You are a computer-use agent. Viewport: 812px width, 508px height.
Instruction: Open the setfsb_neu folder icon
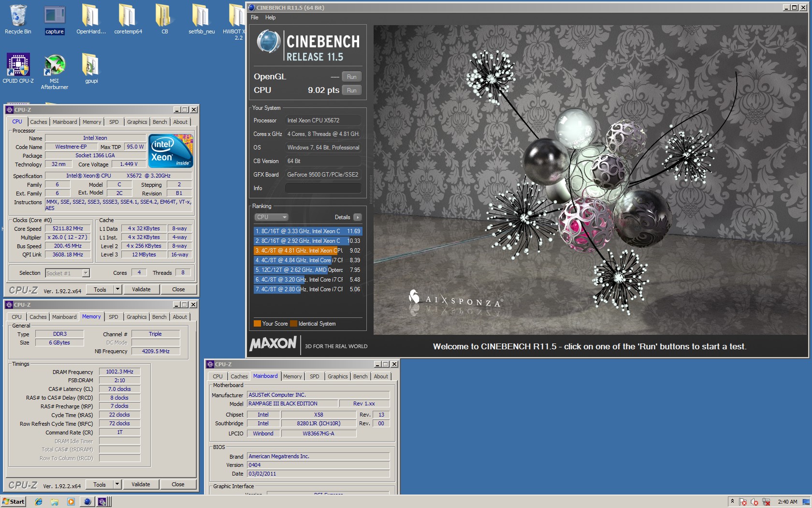[x=202, y=19]
